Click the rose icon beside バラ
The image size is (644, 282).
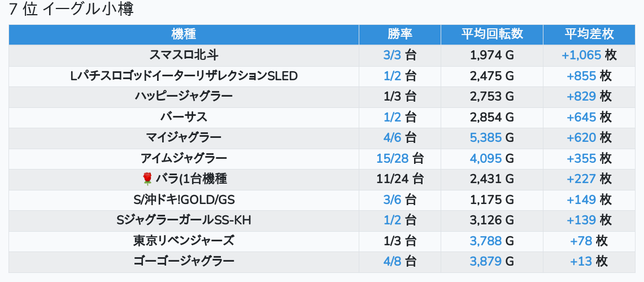[x=147, y=179]
